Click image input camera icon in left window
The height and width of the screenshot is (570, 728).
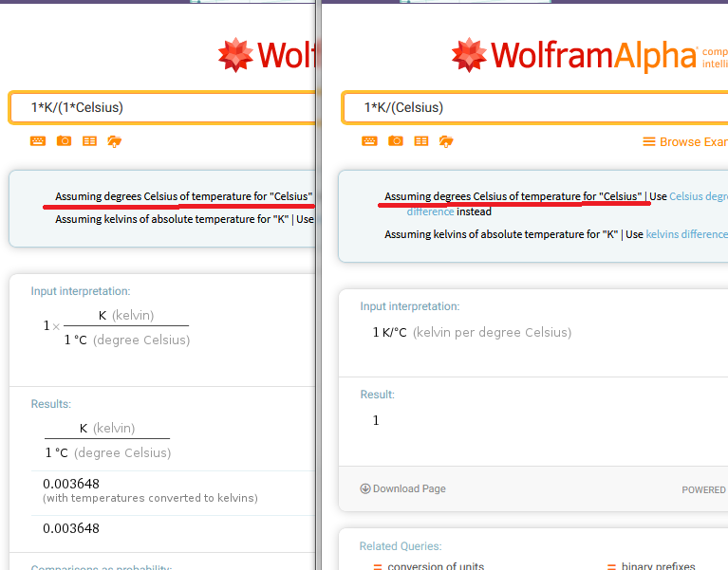tap(64, 141)
